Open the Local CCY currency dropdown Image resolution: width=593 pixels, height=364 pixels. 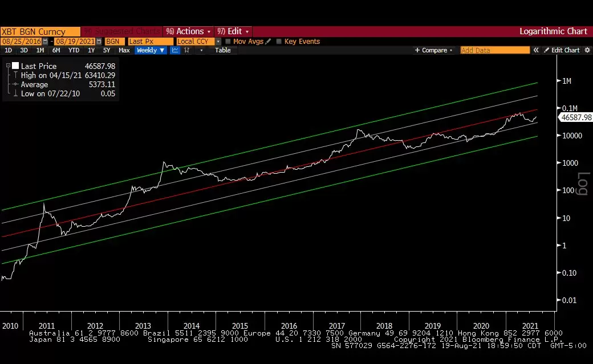pos(218,42)
